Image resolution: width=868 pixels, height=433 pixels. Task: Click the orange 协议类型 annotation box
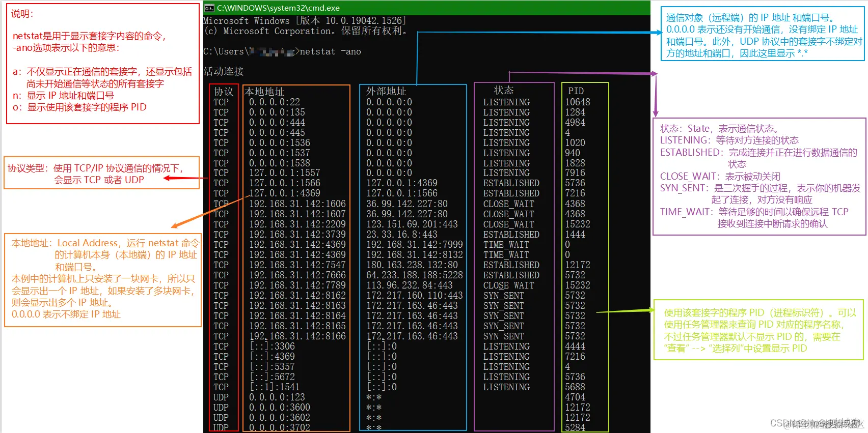[x=102, y=173]
